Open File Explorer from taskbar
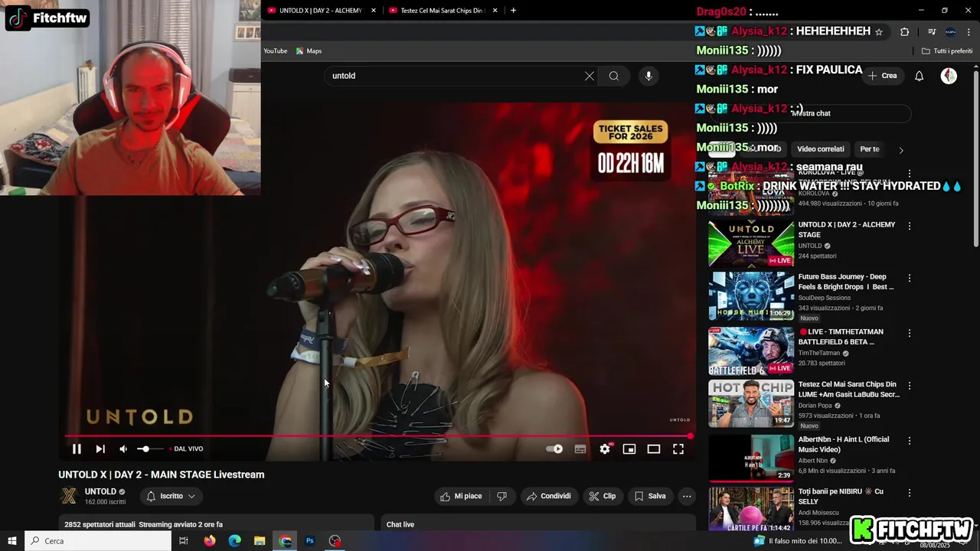 point(260,541)
